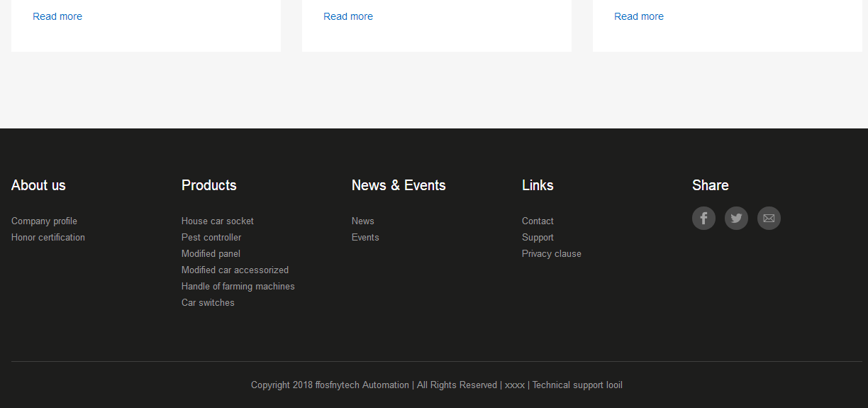Open the Contact page link
This screenshot has width=868, height=408.
[x=538, y=221]
